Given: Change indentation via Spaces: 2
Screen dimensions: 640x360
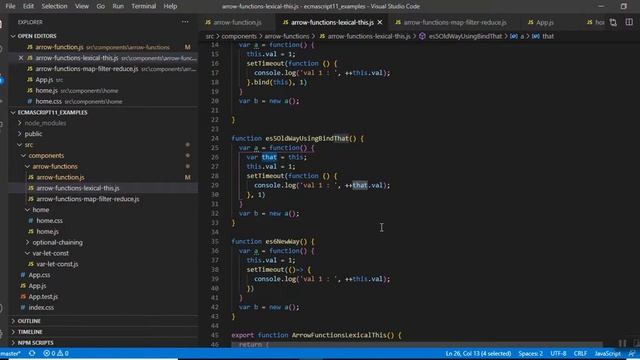Looking at the screenshot, I should click(x=531, y=353).
